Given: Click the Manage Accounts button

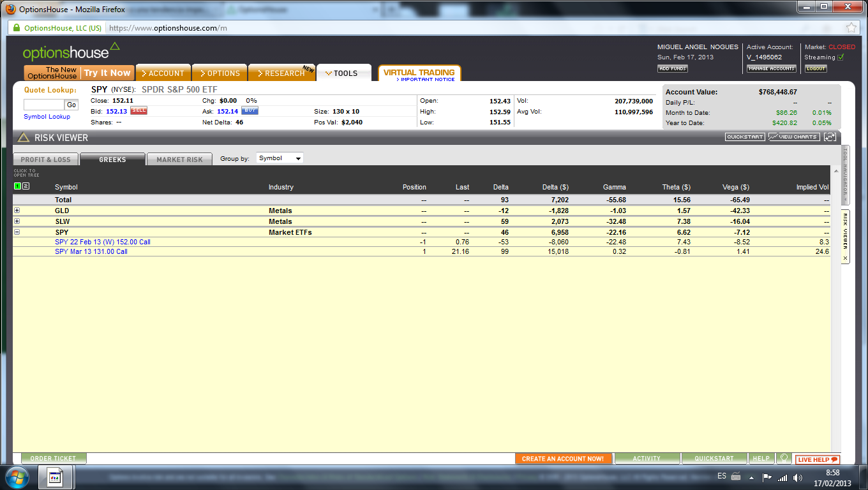Looking at the screenshot, I should (x=772, y=68).
